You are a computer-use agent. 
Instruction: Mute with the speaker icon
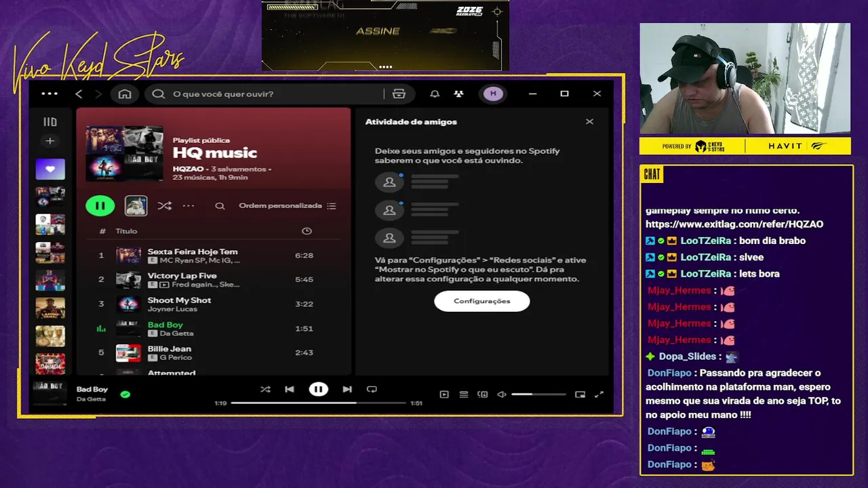pos(502,394)
